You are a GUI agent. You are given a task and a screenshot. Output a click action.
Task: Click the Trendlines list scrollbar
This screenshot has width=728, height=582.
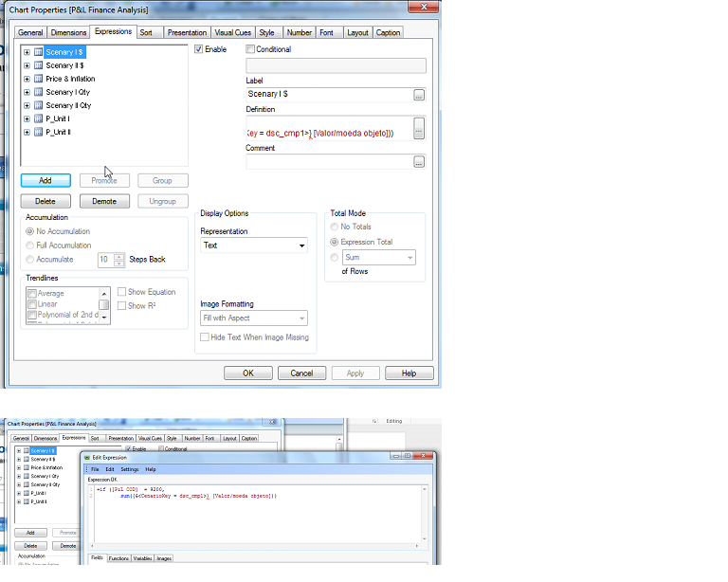coord(104,304)
